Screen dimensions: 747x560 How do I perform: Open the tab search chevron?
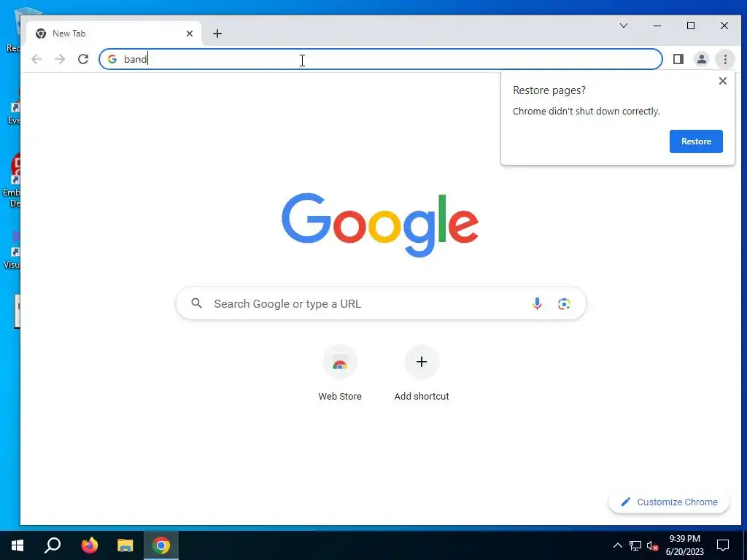[624, 26]
